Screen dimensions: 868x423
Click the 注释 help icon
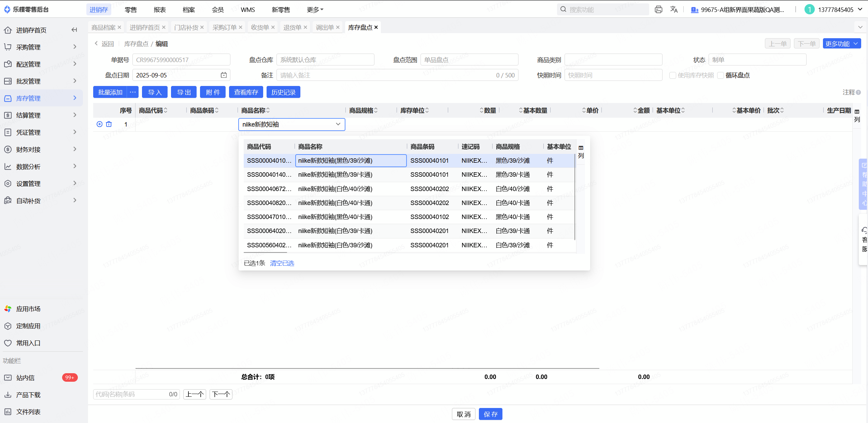(858, 92)
